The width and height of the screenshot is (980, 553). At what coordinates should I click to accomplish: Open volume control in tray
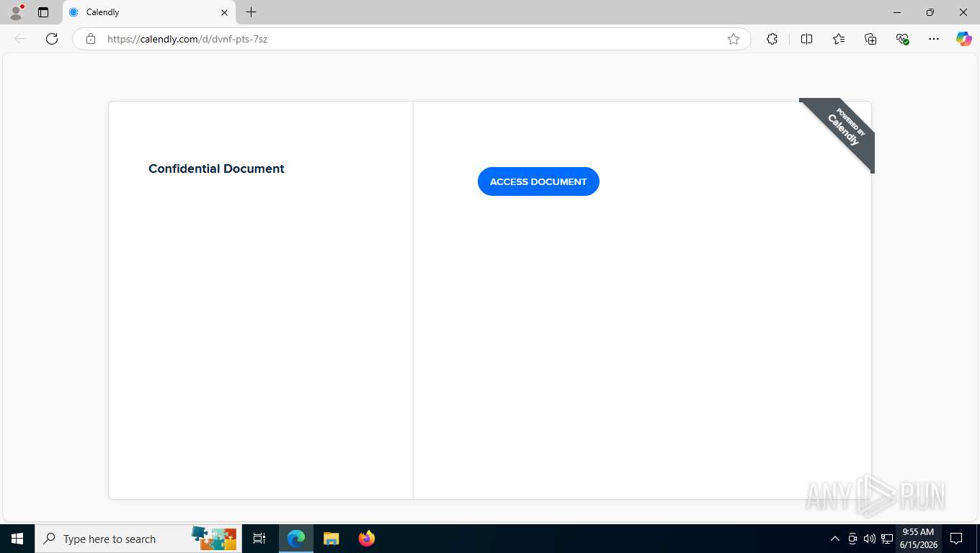(x=869, y=539)
